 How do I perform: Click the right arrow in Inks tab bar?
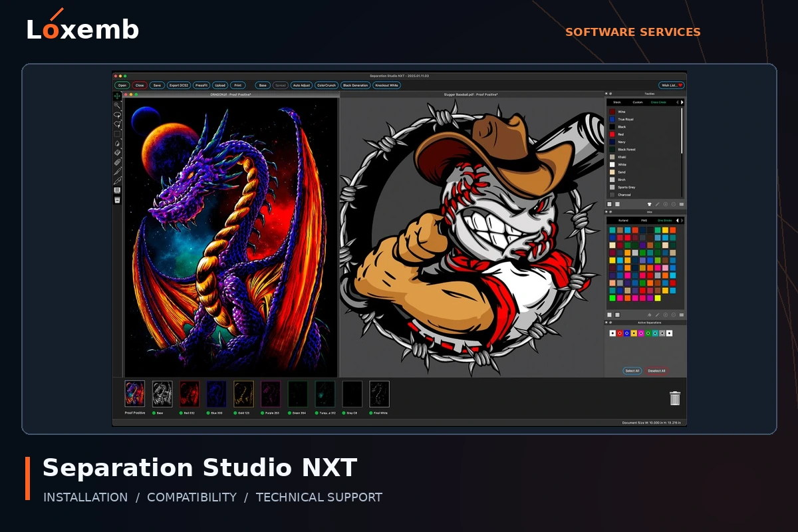coord(682,220)
